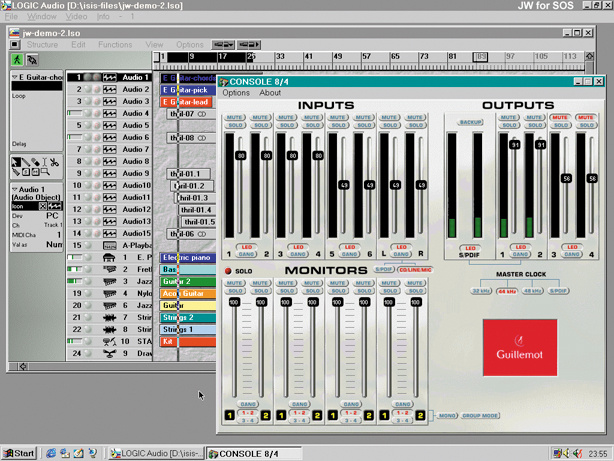The image size is (614, 461).
Task: Click the waveform icon in Audio 1 parameter box
Action: coord(55,206)
